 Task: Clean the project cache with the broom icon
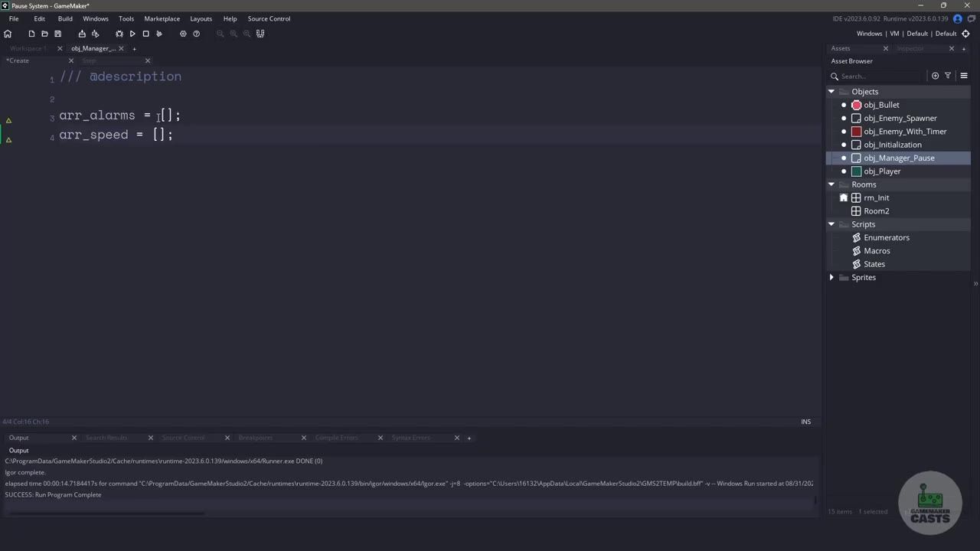click(x=159, y=34)
